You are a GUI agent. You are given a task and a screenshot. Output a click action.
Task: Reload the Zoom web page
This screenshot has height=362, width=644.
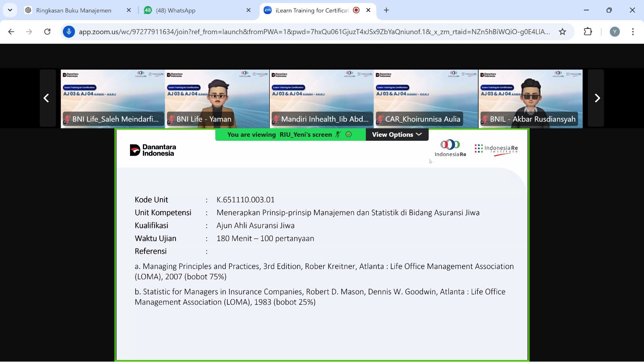click(x=47, y=32)
